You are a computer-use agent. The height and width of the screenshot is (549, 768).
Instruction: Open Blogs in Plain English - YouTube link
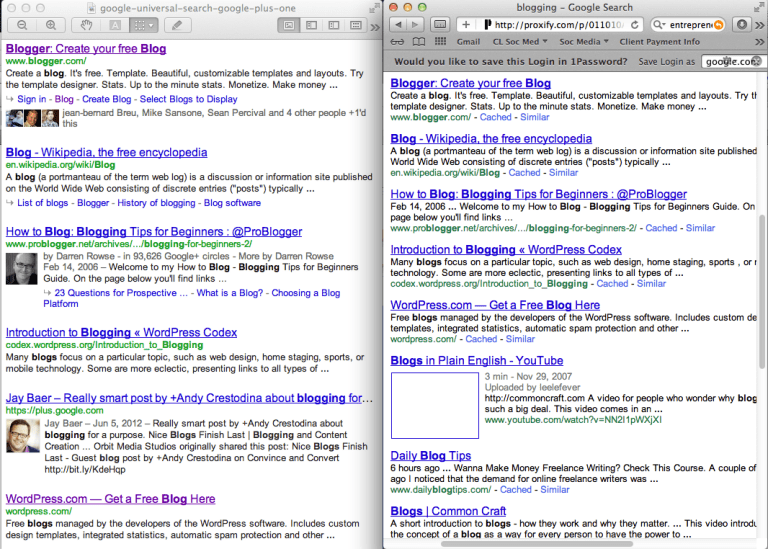tap(477, 361)
